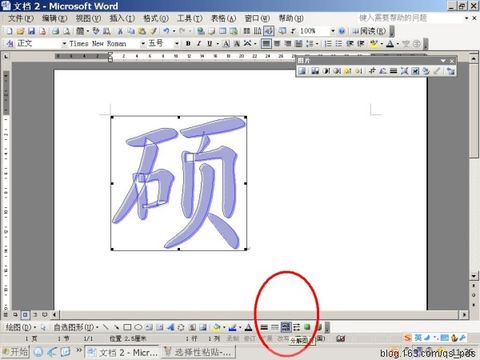Toggle bulleted list formatting
Viewport: 480px width, 360px height.
point(339,44)
